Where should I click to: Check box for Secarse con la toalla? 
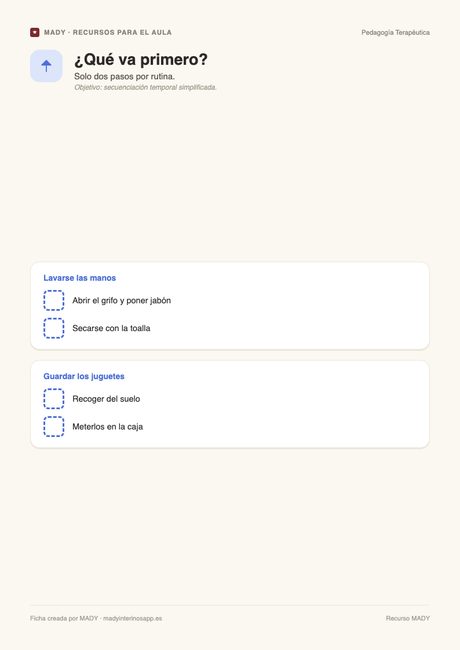click(x=54, y=328)
